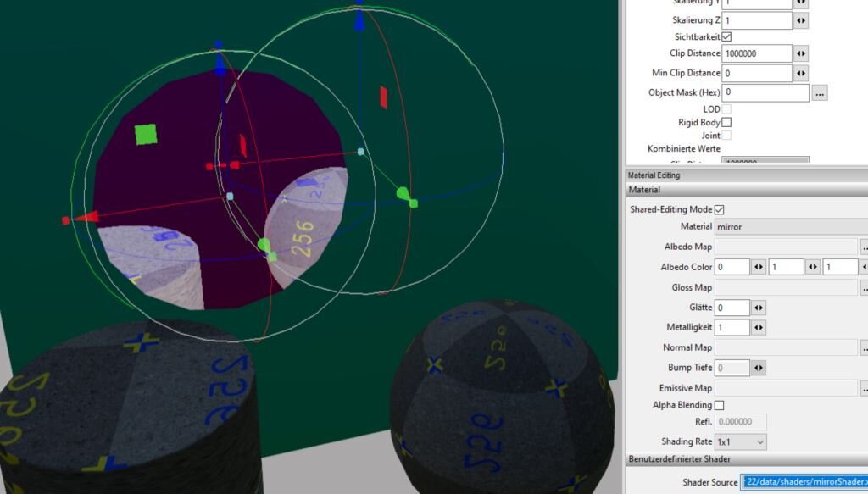Click the Min Clip Distance stepper arrows

801,74
